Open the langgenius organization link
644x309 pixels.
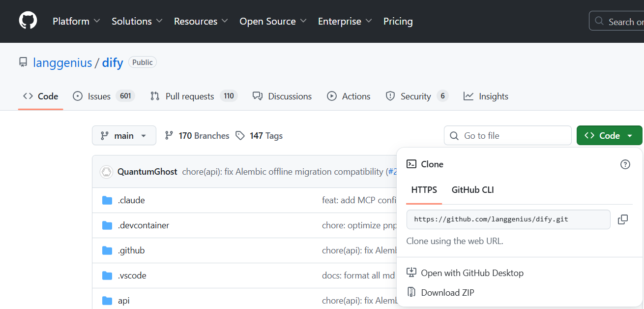[62, 62]
